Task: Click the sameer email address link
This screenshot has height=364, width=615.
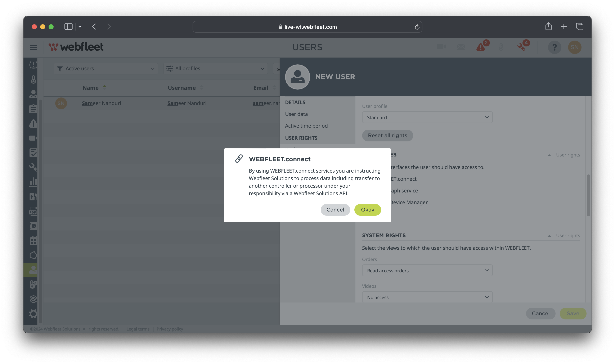Action: click(x=266, y=103)
